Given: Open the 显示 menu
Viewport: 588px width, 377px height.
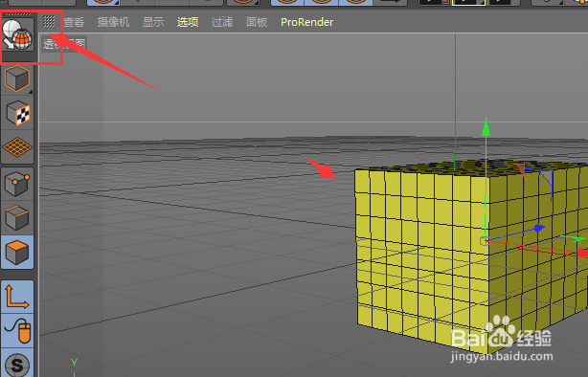Looking at the screenshot, I should 153,22.
